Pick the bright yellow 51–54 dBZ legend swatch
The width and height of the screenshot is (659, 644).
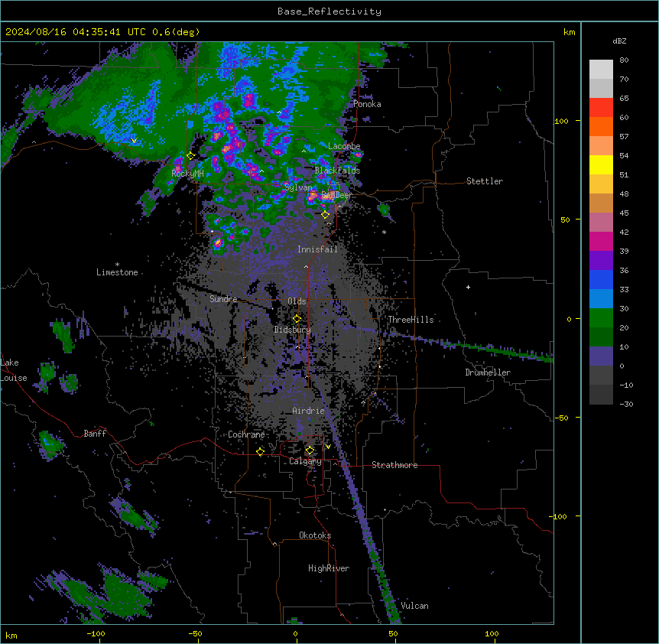601,165
